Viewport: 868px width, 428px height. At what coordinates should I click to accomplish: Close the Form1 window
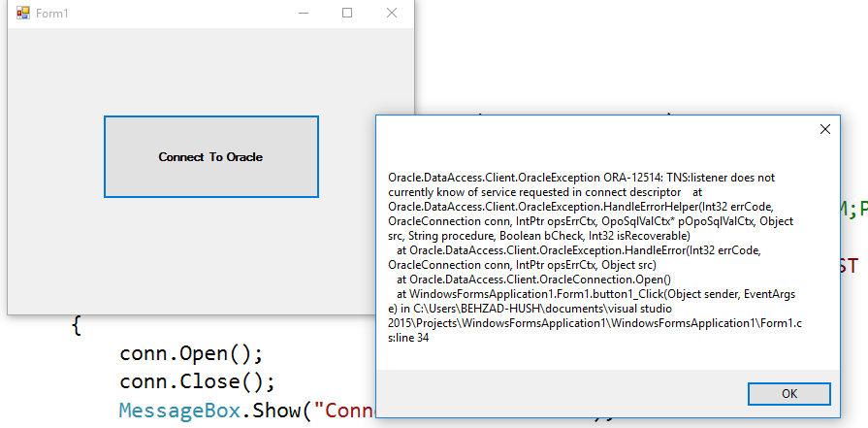point(392,14)
